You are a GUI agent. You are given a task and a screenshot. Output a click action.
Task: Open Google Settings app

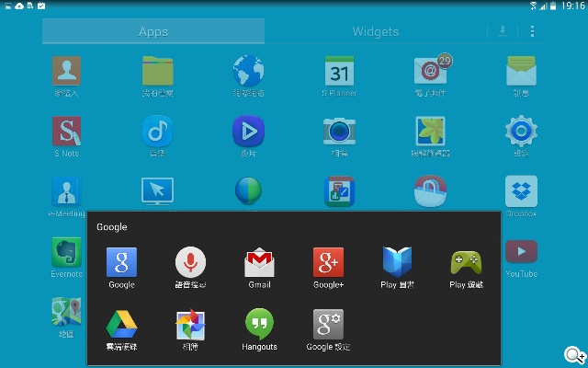[x=328, y=325]
